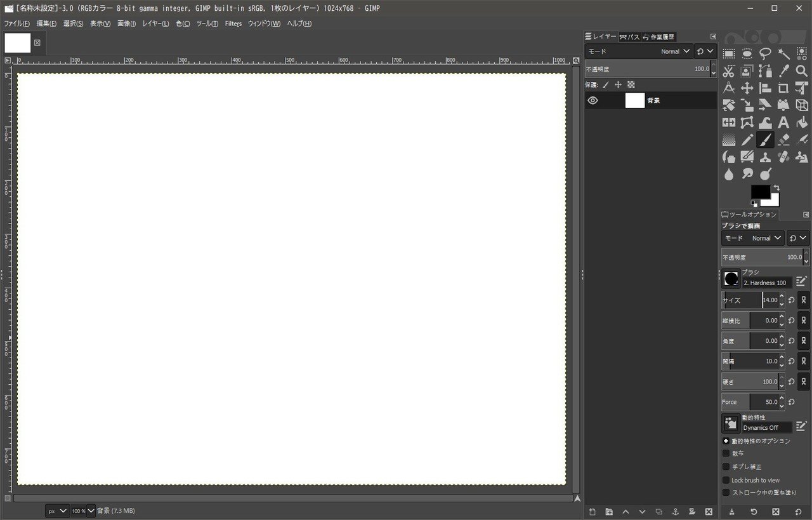Select the Zoom tool

pos(802,71)
